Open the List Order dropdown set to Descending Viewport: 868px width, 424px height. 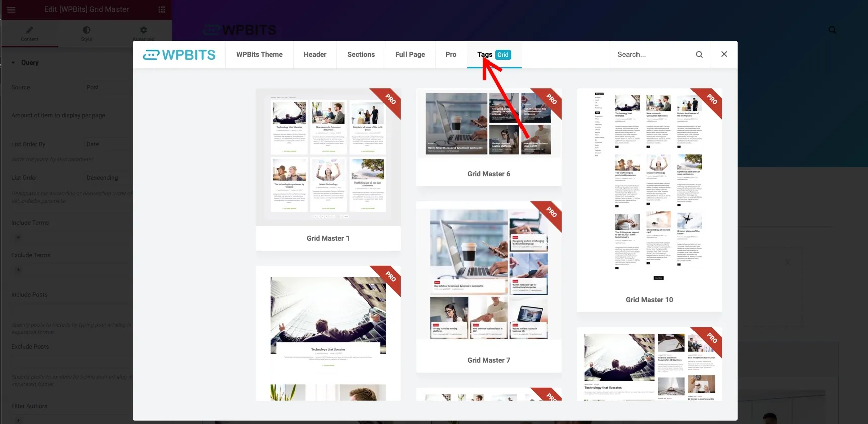coord(108,178)
